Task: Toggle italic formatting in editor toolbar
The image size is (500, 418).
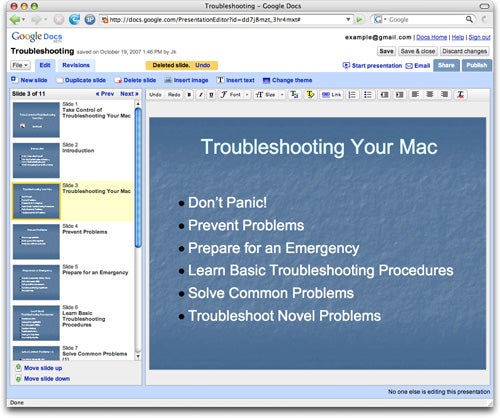Action: tap(200, 95)
